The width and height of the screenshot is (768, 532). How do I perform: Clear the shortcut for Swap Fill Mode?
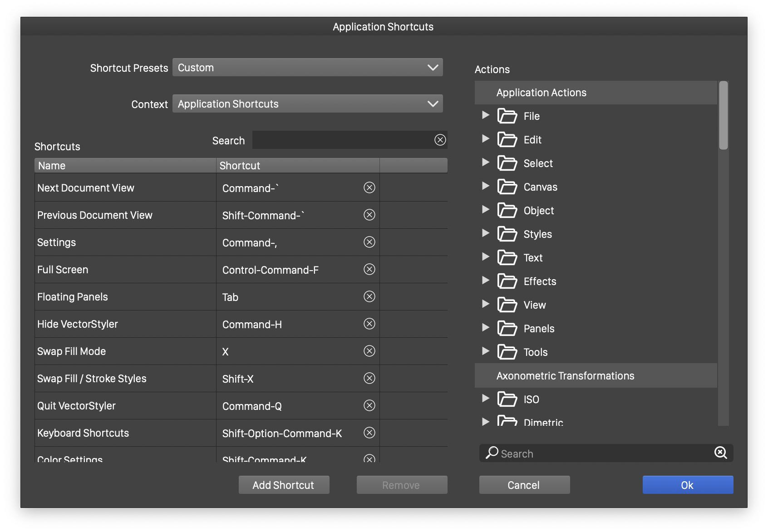(x=369, y=351)
